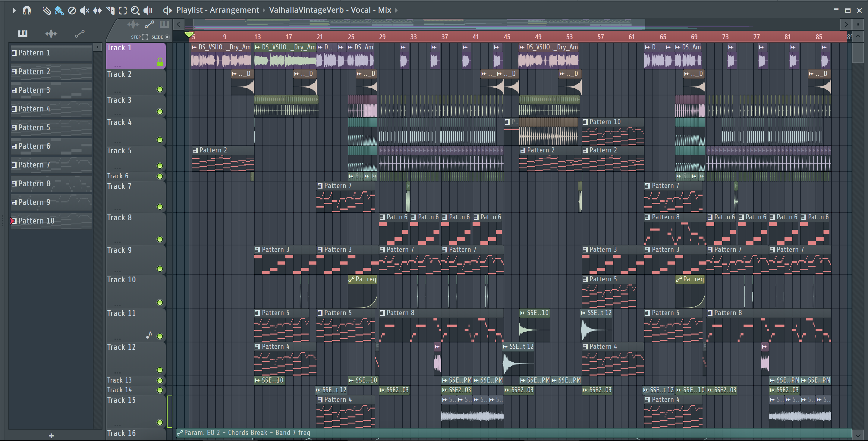Show pattern clips in the picker panel

[x=23, y=33]
